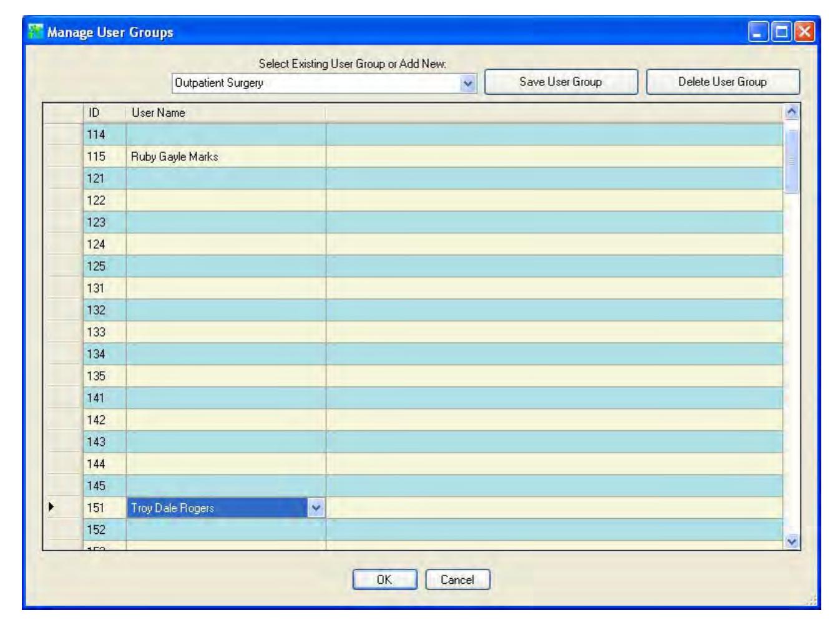Select ID cell 131
This screenshot has width=840, height=628.
tap(105, 288)
